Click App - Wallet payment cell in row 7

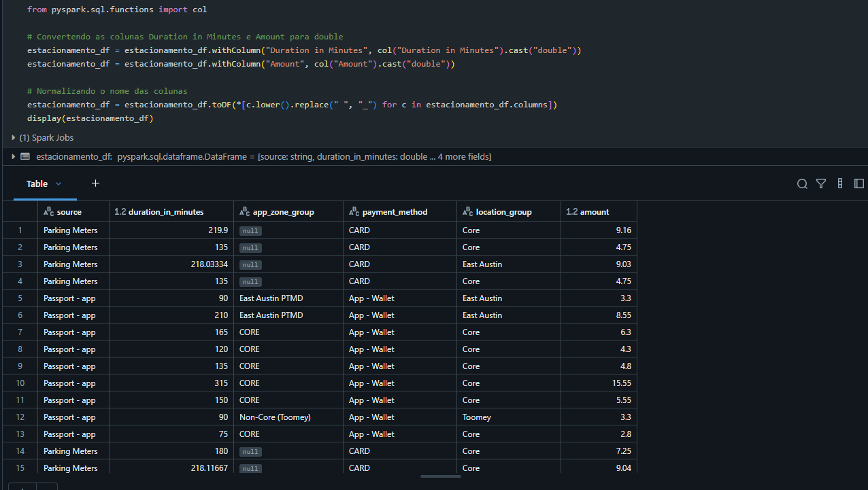click(x=400, y=332)
